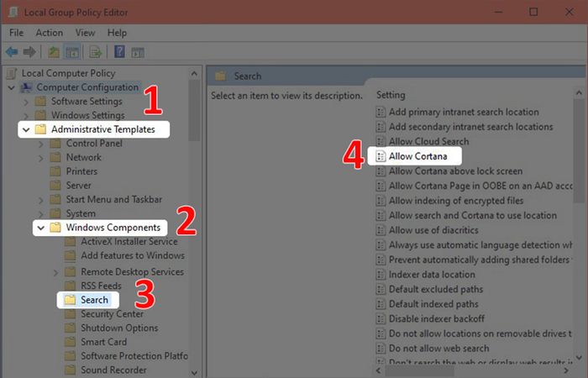
Task: Click policy icon beside Default indexed paths
Action: pyautogui.click(x=381, y=304)
